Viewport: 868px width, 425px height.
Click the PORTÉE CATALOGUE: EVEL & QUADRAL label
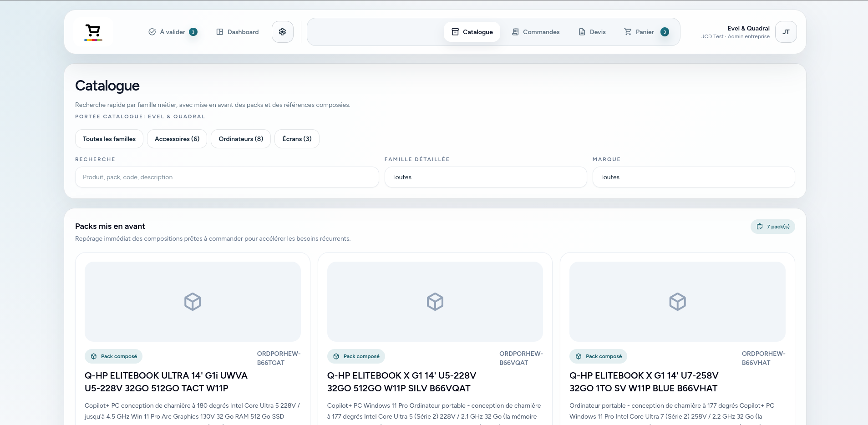coord(140,116)
